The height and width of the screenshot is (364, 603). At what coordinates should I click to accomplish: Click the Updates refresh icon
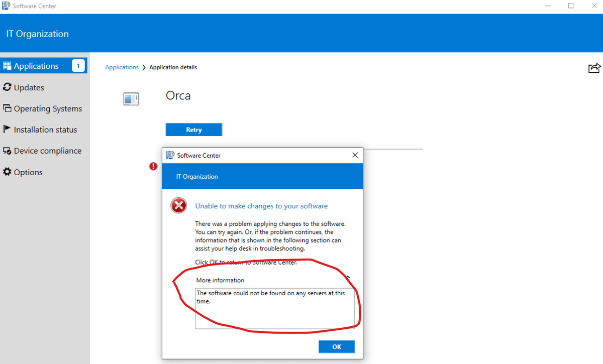7,87
